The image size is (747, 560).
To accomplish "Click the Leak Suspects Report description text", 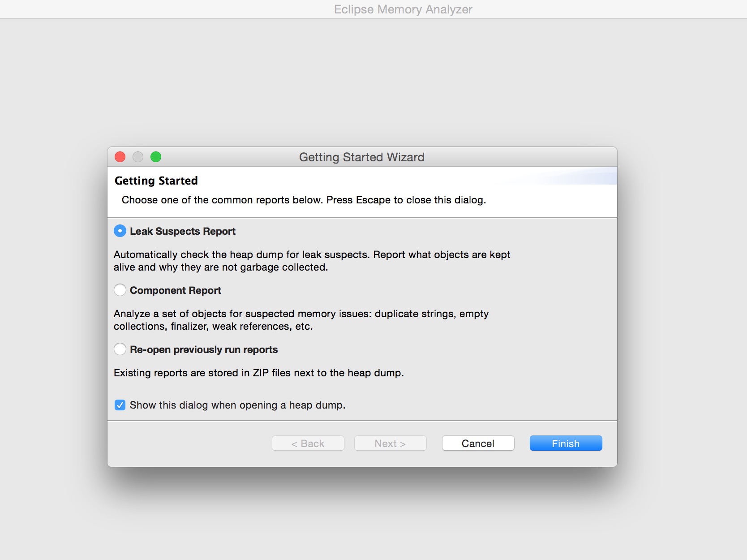I will click(x=312, y=261).
